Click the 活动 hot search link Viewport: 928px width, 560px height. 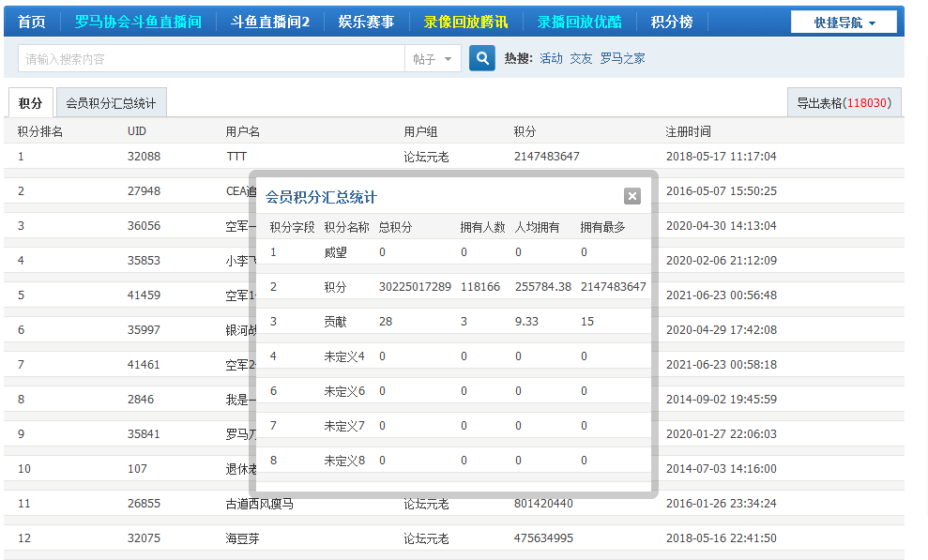click(x=551, y=58)
